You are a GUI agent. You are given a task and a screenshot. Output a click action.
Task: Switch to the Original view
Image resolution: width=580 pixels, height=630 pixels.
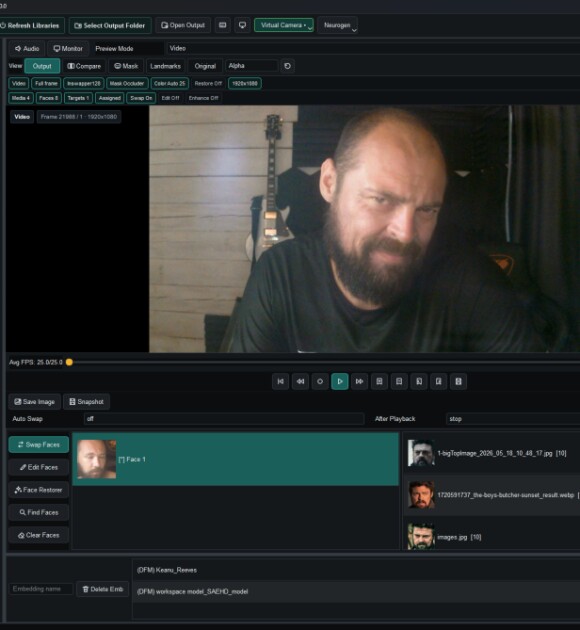[205, 66]
